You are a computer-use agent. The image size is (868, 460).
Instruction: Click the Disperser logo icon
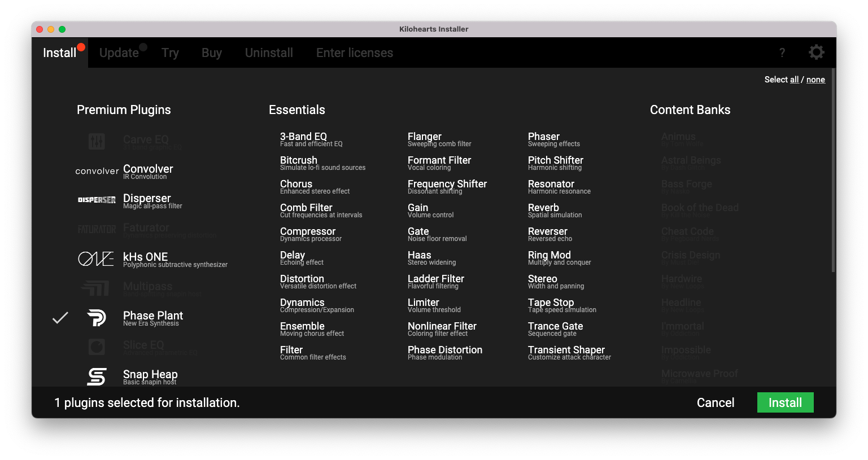(97, 200)
